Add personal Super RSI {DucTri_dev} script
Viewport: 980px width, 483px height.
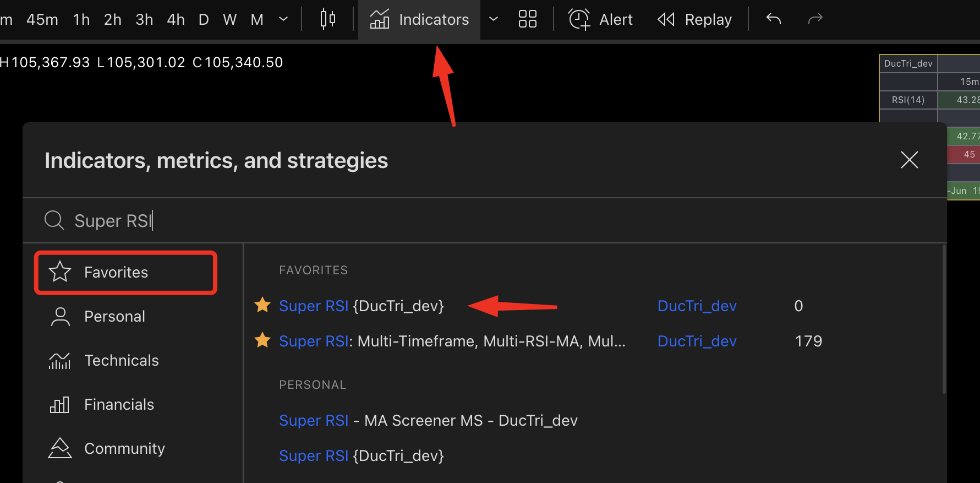(361, 455)
